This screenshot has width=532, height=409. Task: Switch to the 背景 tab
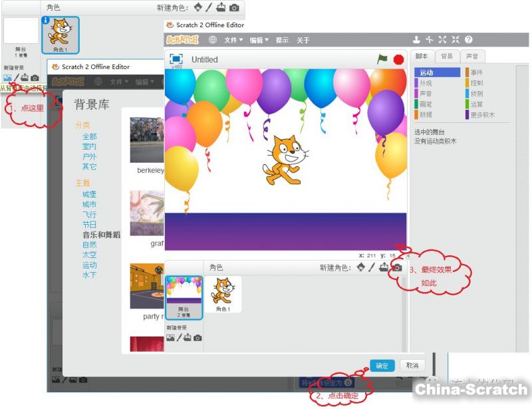click(x=448, y=57)
